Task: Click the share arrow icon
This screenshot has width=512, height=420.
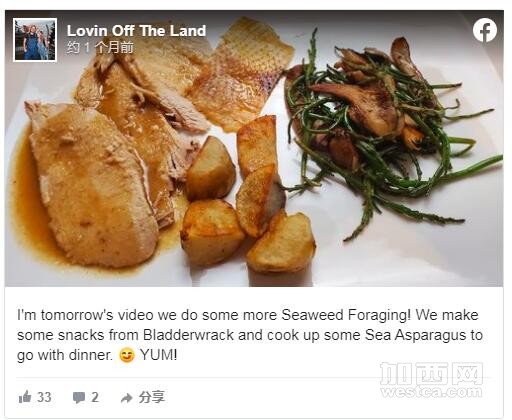Action: [x=126, y=398]
